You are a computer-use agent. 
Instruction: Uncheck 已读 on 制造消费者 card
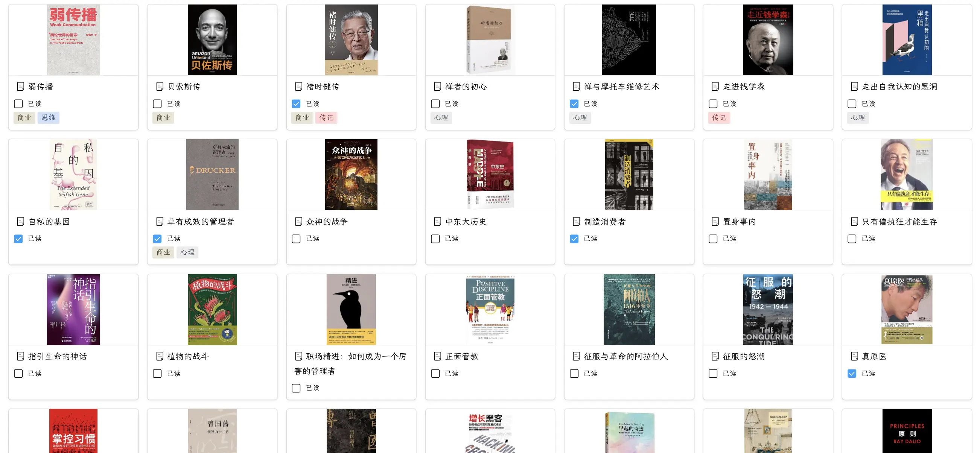(574, 239)
